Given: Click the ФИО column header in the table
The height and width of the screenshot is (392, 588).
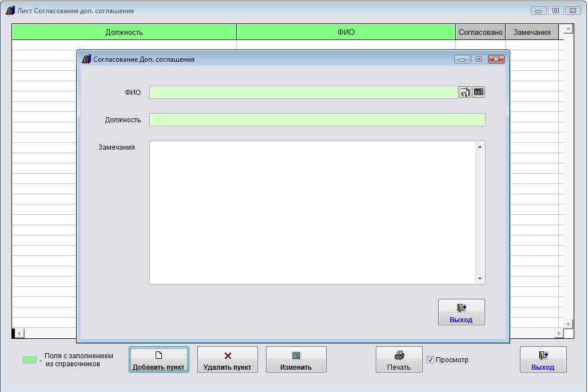Looking at the screenshot, I should (346, 32).
